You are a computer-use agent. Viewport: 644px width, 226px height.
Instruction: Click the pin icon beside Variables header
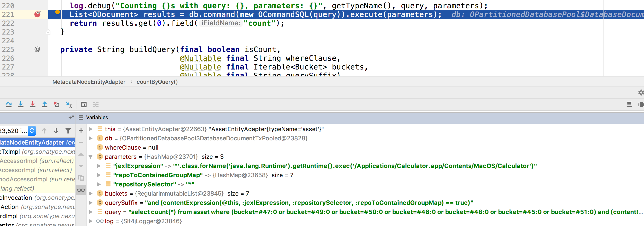(71, 118)
